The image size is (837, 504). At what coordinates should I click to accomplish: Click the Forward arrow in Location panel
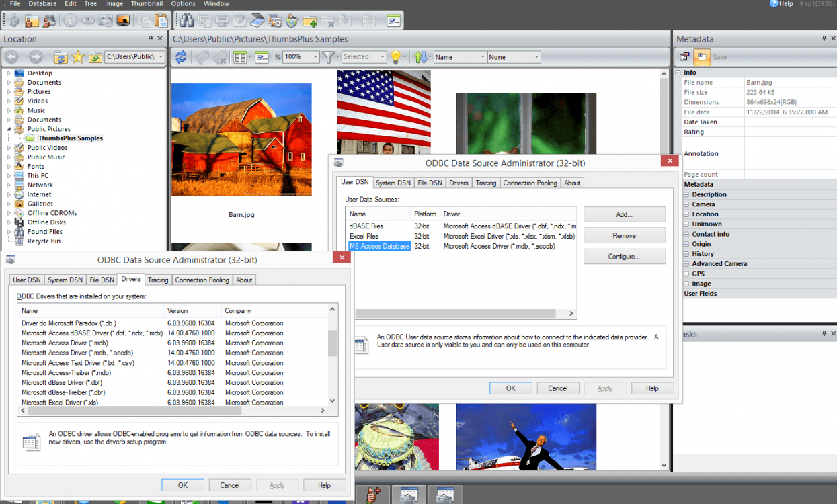(36, 57)
